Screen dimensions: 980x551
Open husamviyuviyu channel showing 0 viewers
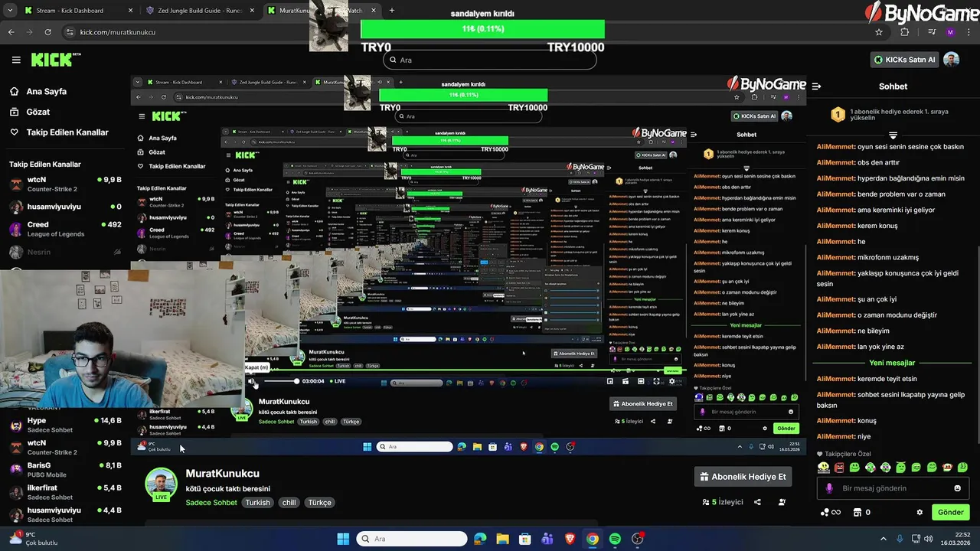pos(65,207)
